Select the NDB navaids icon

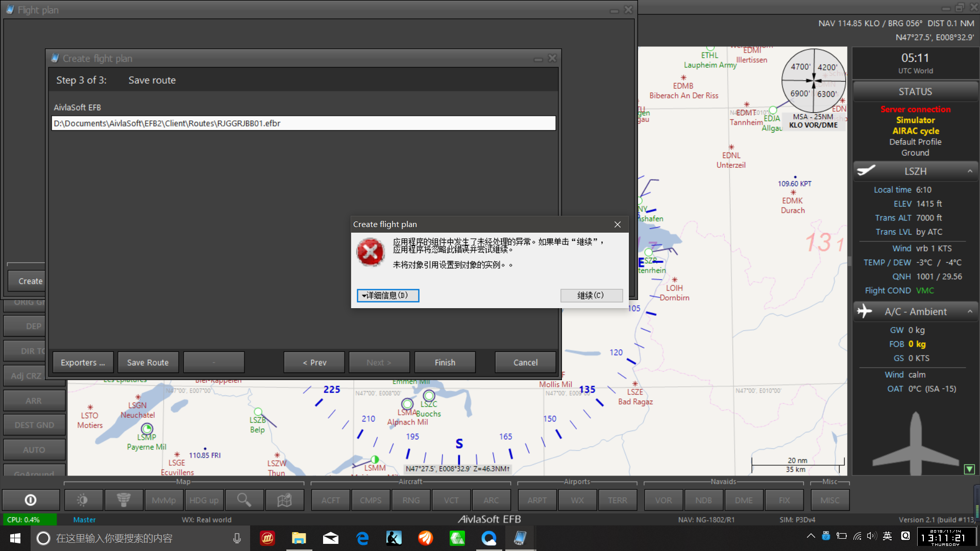pos(703,500)
